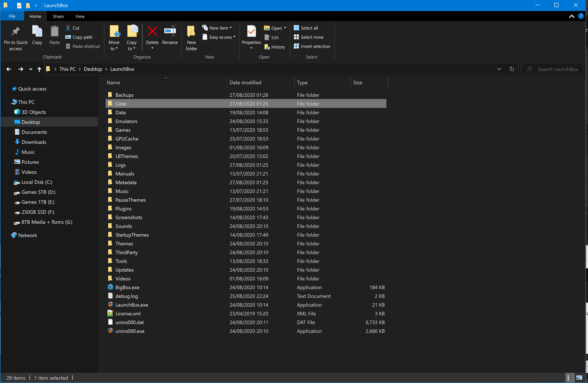Screen dimensions: 588x383
Task: Switch to the Home ribbon tab
Action: point(35,16)
